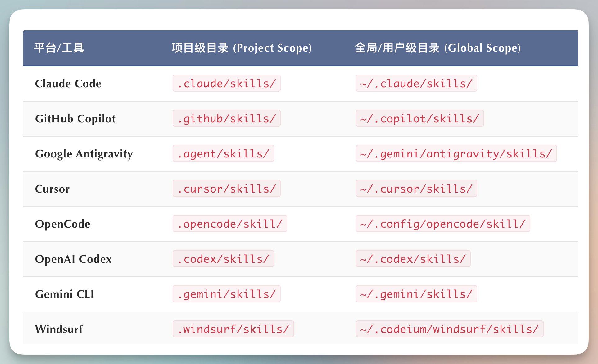This screenshot has height=364, width=598.
Task: Click the ~/.gemini/skills/ global path
Action: click(416, 294)
